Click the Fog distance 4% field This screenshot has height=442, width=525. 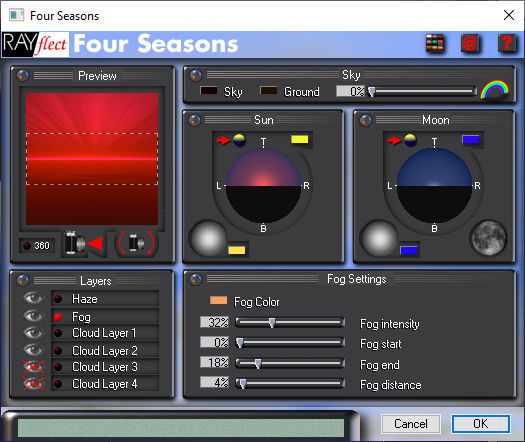(215, 382)
